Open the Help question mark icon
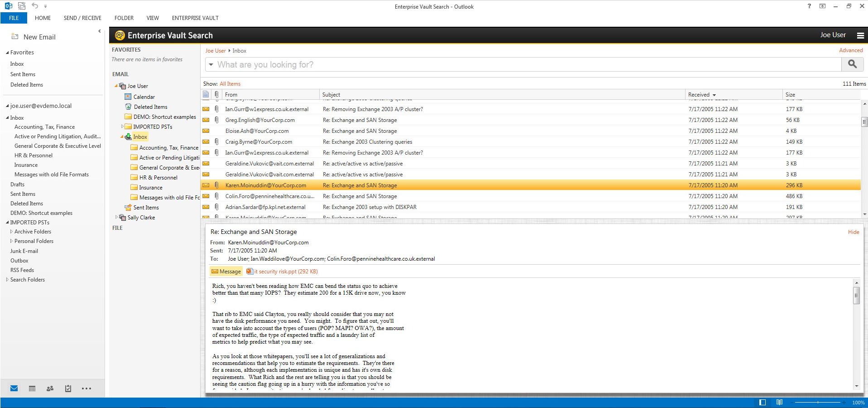 809,6
